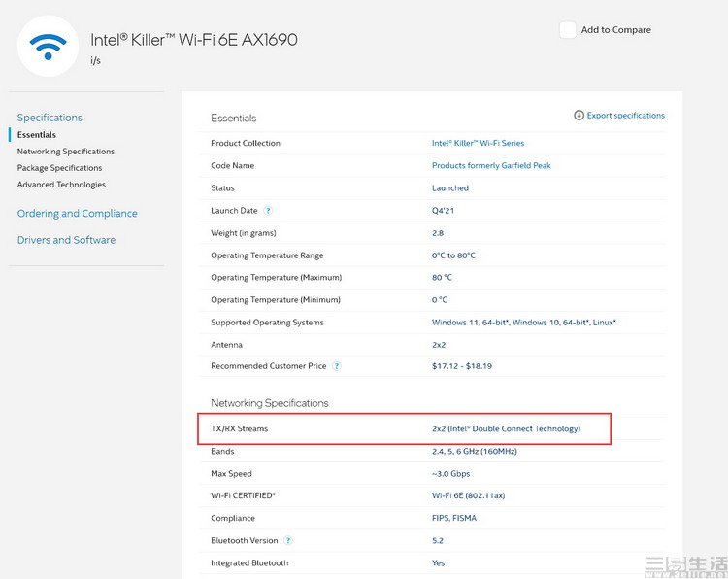Click the Max Speed row label
The height and width of the screenshot is (579, 728).
231,473
